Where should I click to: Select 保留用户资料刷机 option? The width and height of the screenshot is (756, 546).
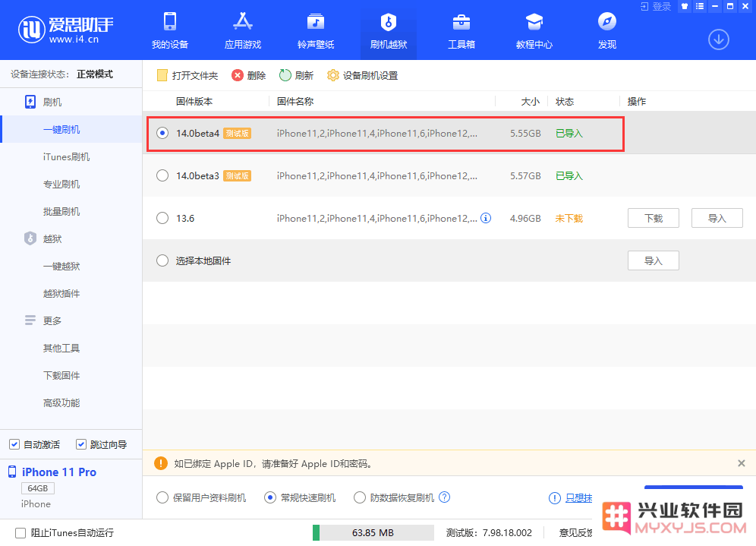[162, 497]
